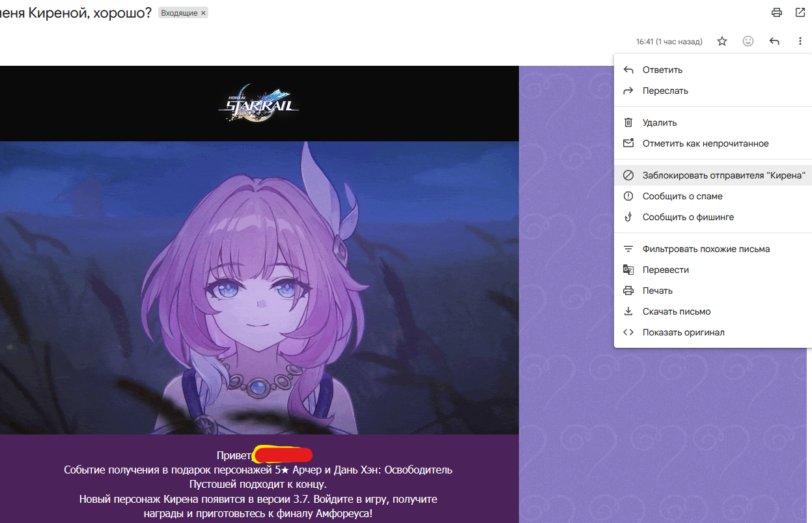The width and height of the screenshot is (812, 523).
Task: Select Сообщить о спаме
Action: (x=713, y=196)
